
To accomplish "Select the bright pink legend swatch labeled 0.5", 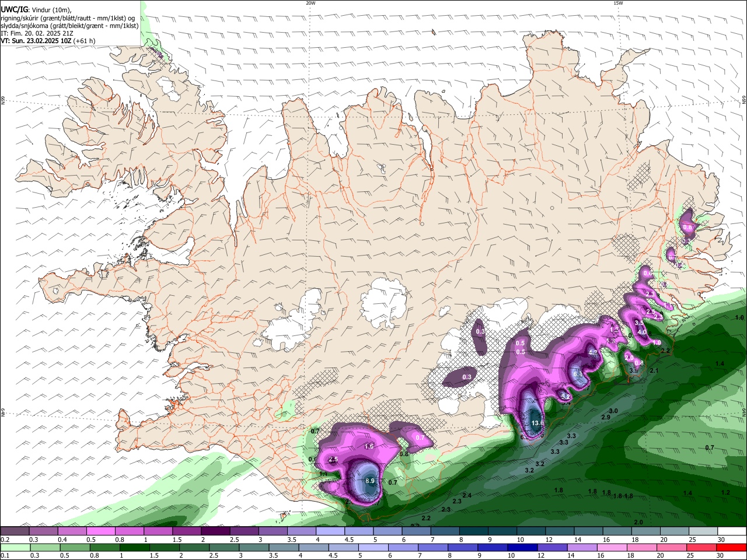I will point(100,531).
